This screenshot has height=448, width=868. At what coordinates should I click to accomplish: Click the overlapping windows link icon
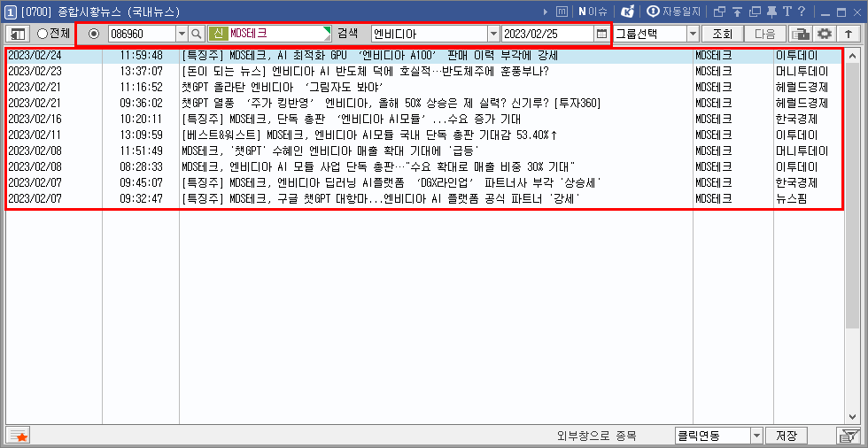(x=719, y=12)
